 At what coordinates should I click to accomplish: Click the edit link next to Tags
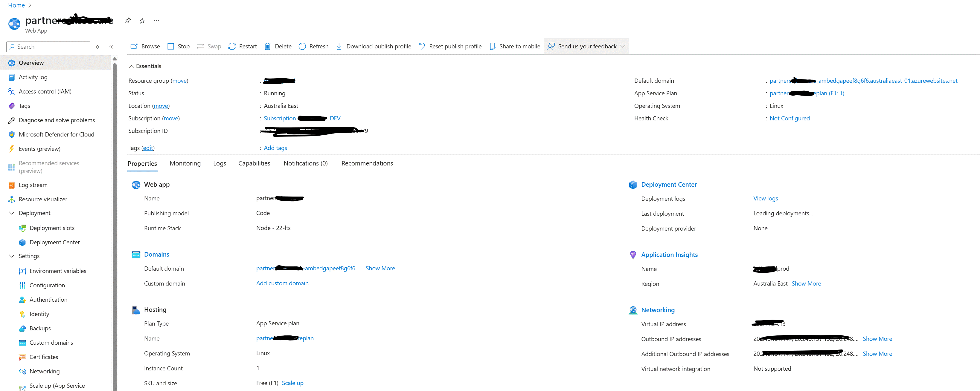pos(148,148)
